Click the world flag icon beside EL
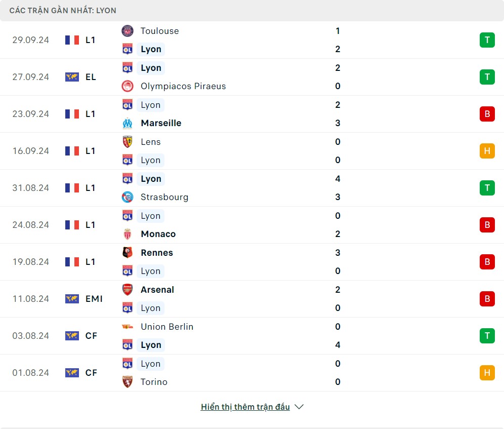Image resolution: width=504 pixels, height=429 pixels. pyautogui.click(x=72, y=77)
